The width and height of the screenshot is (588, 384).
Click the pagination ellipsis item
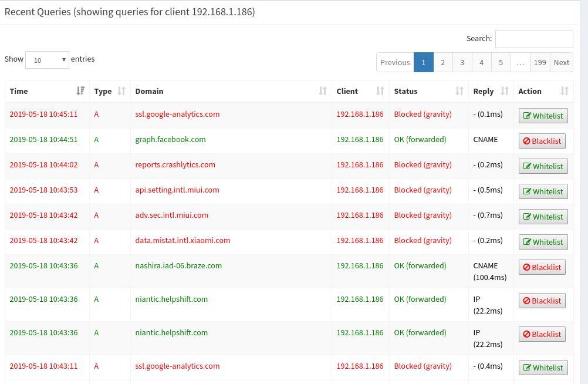520,62
